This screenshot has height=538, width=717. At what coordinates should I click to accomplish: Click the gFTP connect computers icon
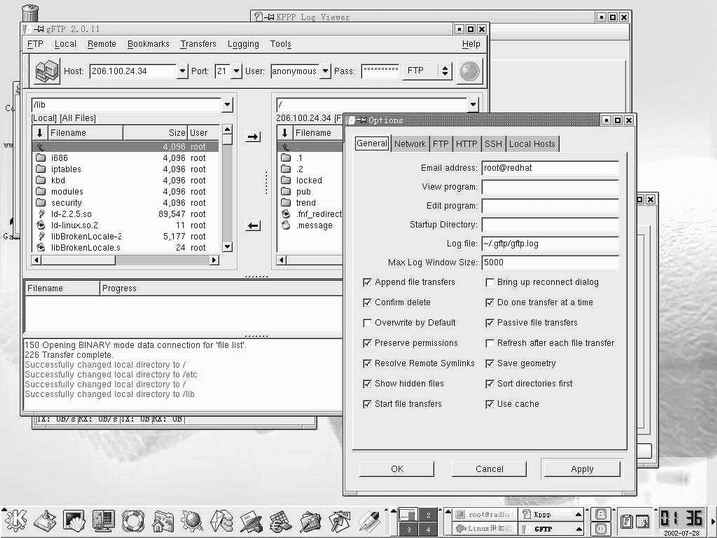(x=47, y=71)
